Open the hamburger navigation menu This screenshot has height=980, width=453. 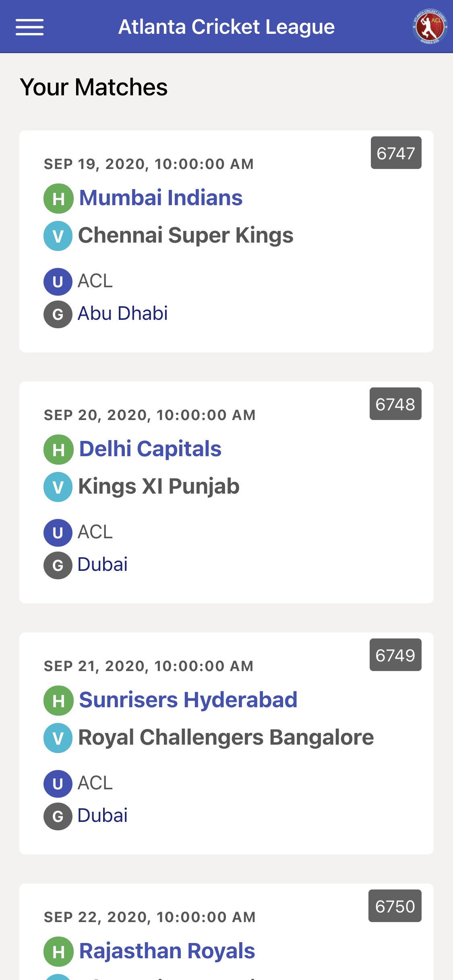[x=29, y=27]
